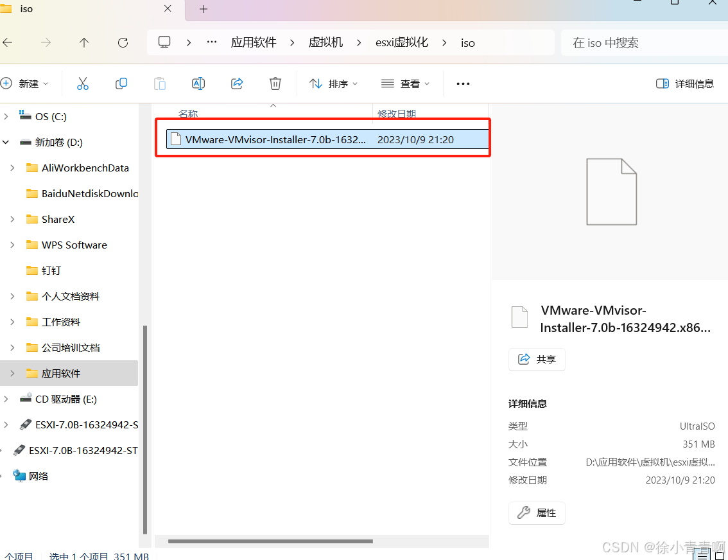
Task: Select the 虚拟机 breadcrumb segment
Action: tap(325, 43)
